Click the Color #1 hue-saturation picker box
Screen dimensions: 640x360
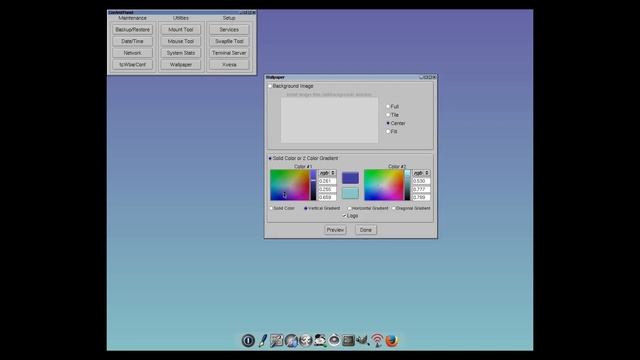289,185
